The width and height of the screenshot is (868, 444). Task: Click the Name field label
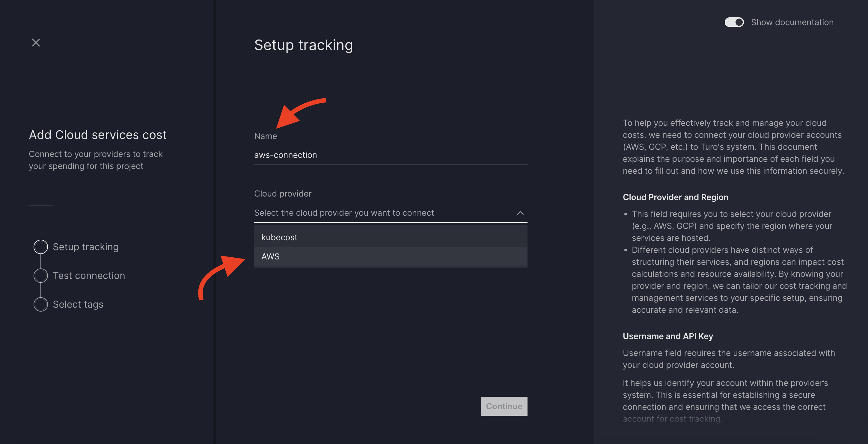(x=266, y=136)
